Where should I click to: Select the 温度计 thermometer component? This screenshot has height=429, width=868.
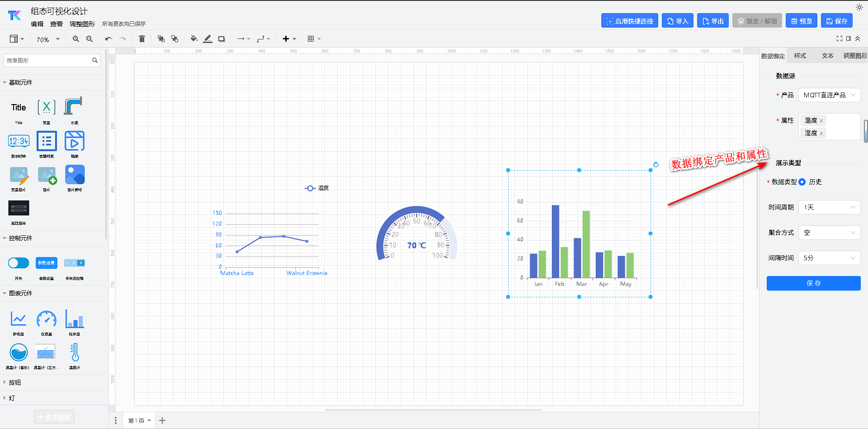click(75, 353)
